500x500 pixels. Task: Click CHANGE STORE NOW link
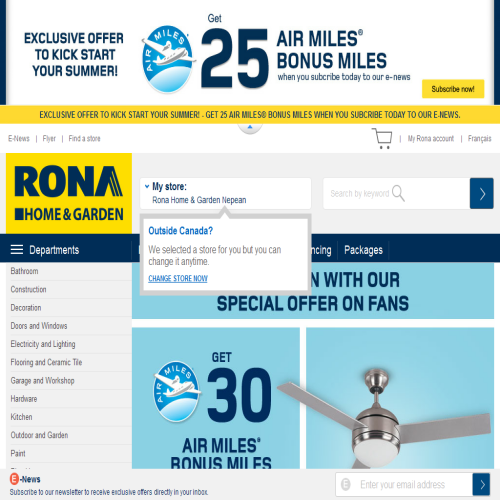click(178, 278)
